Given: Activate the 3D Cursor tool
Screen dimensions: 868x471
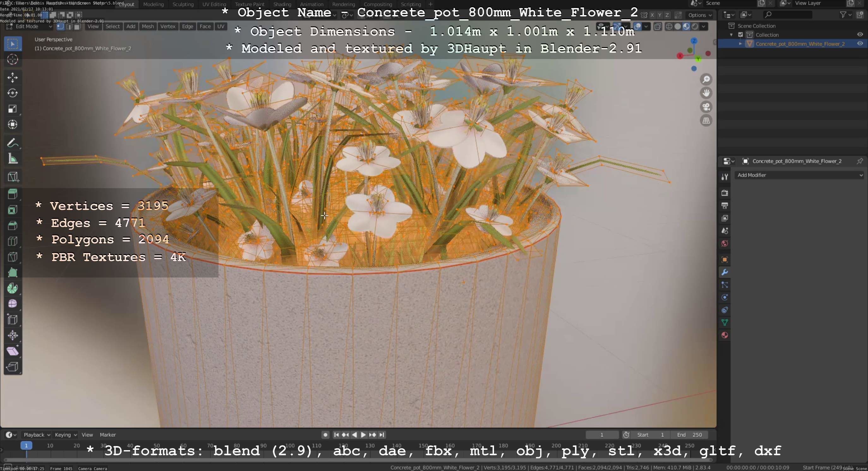Looking at the screenshot, I should (13, 60).
